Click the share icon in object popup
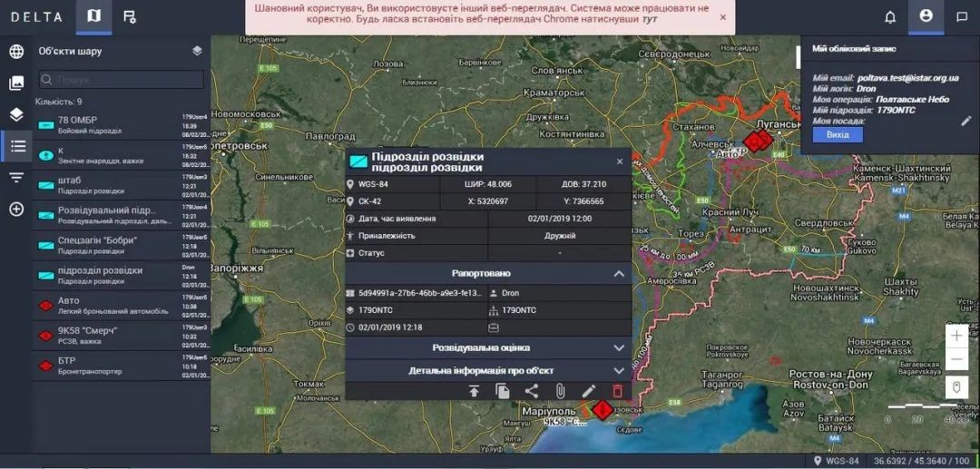The image size is (980, 469). click(x=532, y=391)
